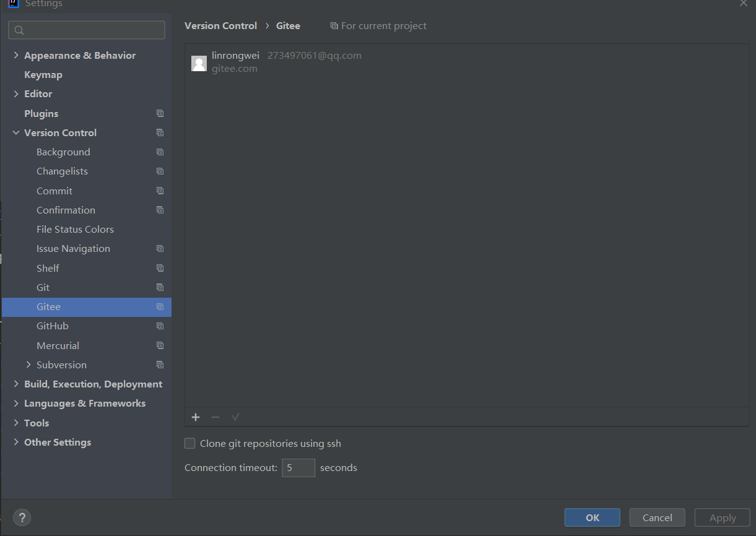This screenshot has height=536, width=756.
Task: Click the search magnifier icon in settings
Action: [x=19, y=30]
